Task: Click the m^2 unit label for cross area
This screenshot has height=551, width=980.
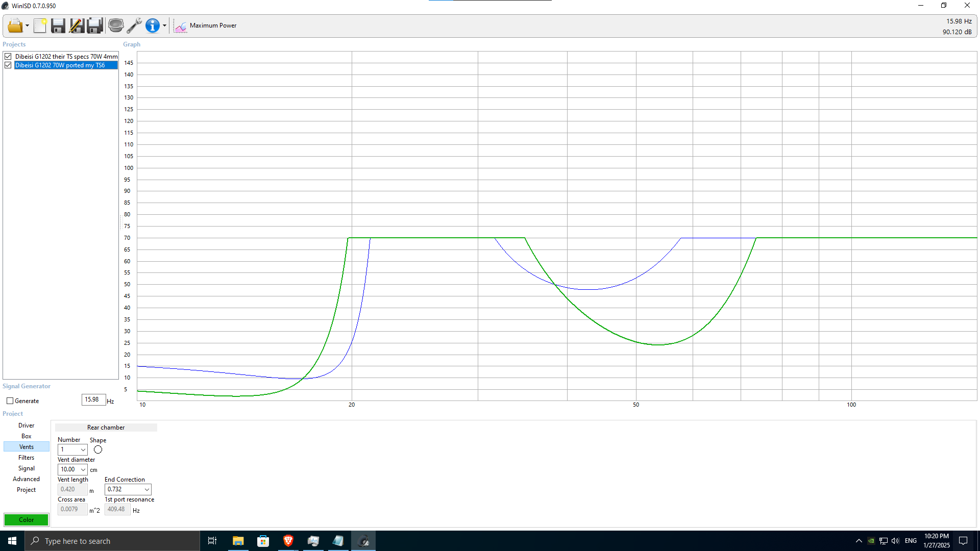Action: 94,510
